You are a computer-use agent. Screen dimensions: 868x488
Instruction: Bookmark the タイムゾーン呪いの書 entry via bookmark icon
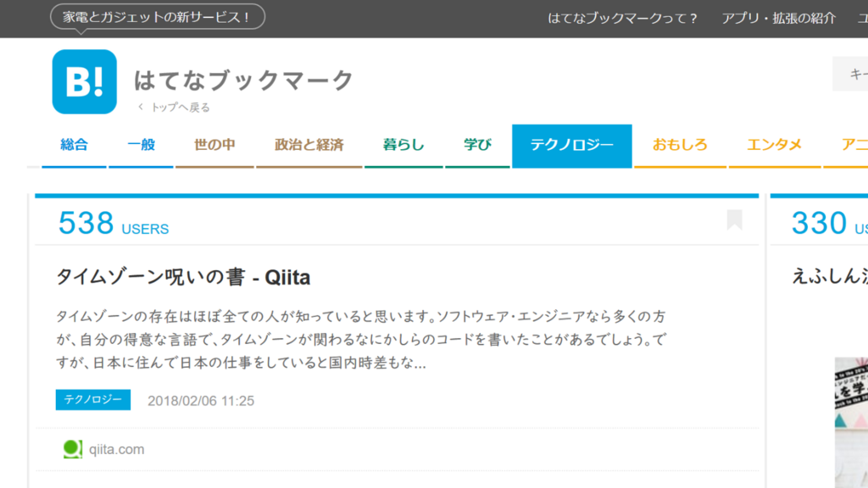coord(734,219)
